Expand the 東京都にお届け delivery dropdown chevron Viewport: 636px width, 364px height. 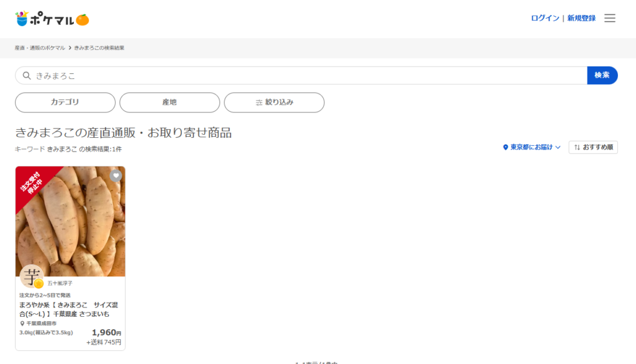[x=558, y=147]
